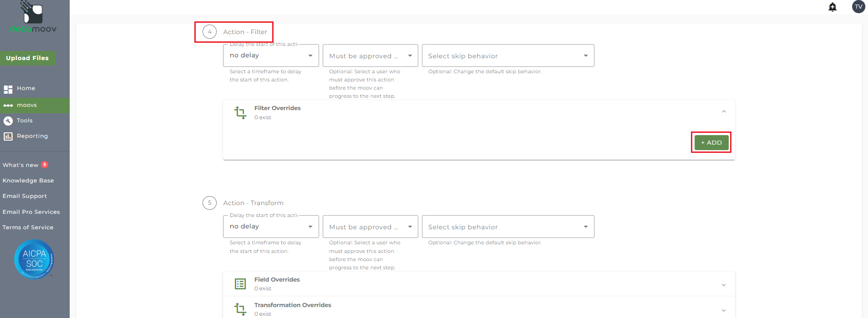Click the Upload Files button
The height and width of the screenshot is (318, 868).
27,58
